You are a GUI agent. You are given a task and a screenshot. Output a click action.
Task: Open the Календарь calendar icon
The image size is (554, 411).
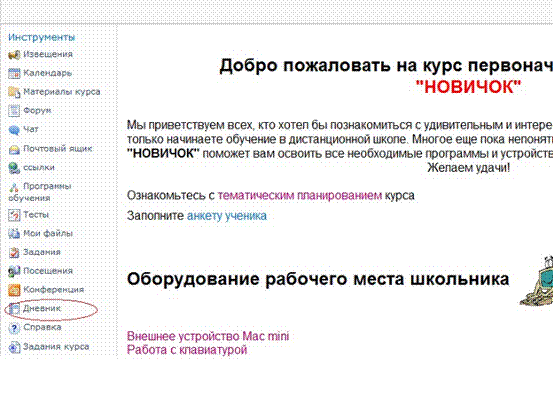14,74
